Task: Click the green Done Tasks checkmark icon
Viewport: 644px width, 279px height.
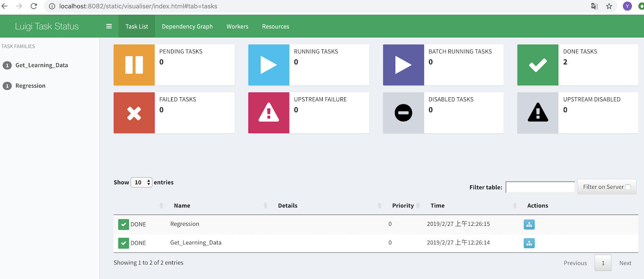Action: point(538,65)
